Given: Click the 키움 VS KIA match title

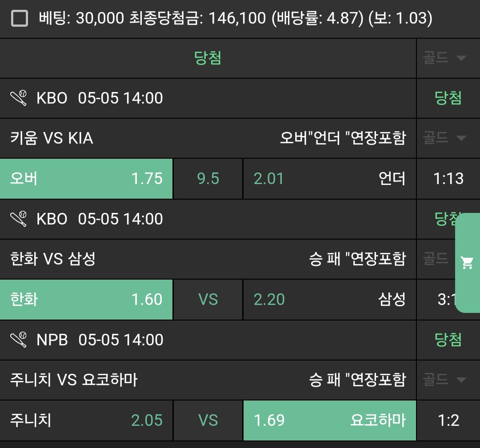Looking at the screenshot, I should pos(52,138).
